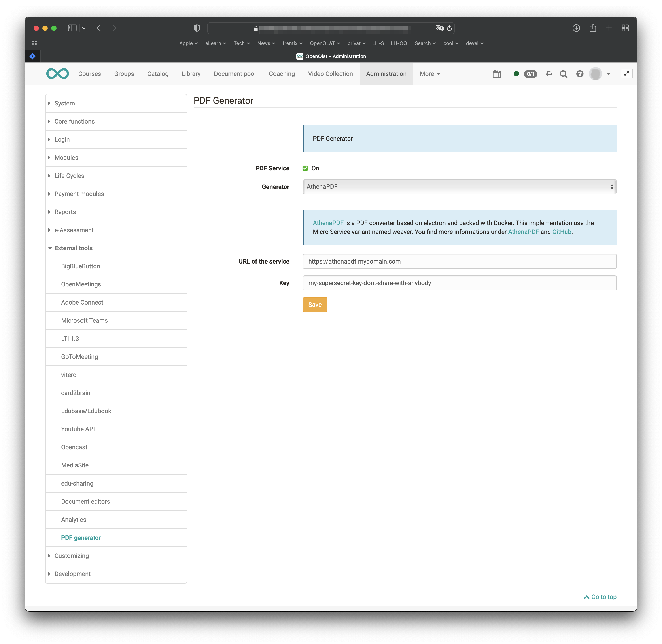Open the GitHub link

[x=562, y=232]
